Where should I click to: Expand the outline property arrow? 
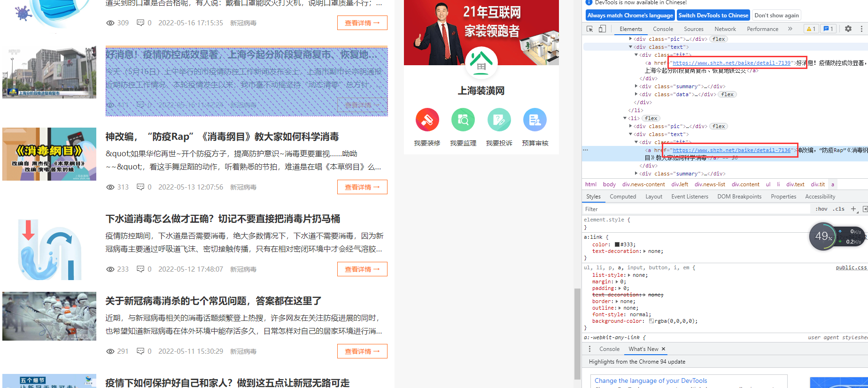click(x=620, y=308)
